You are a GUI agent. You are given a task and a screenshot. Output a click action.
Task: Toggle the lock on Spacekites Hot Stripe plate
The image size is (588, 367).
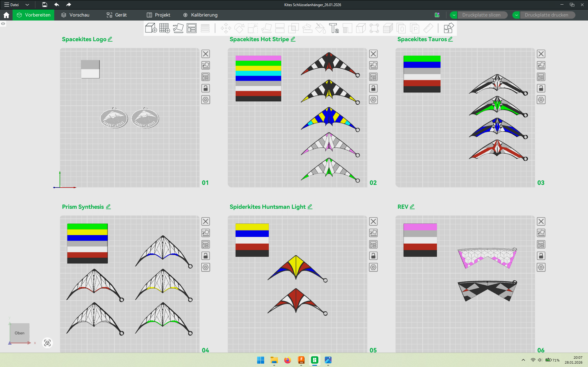click(373, 88)
